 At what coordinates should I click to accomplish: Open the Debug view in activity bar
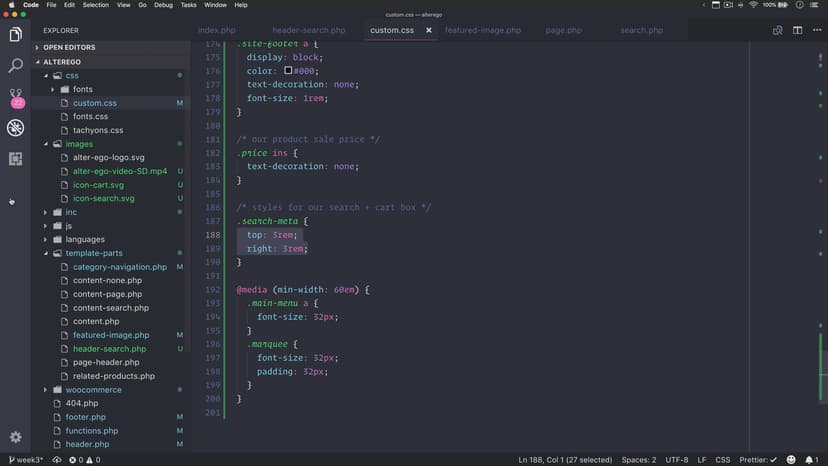15,128
